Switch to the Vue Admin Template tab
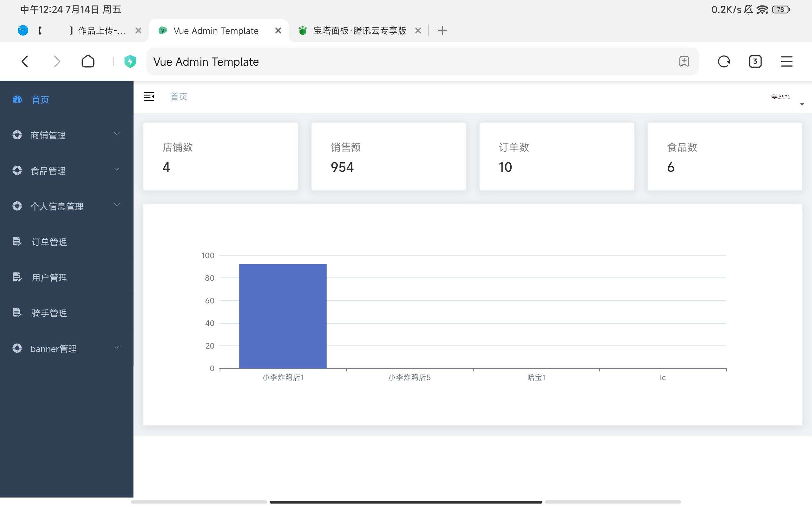Screen dimensions: 812x508 [219, 30]
